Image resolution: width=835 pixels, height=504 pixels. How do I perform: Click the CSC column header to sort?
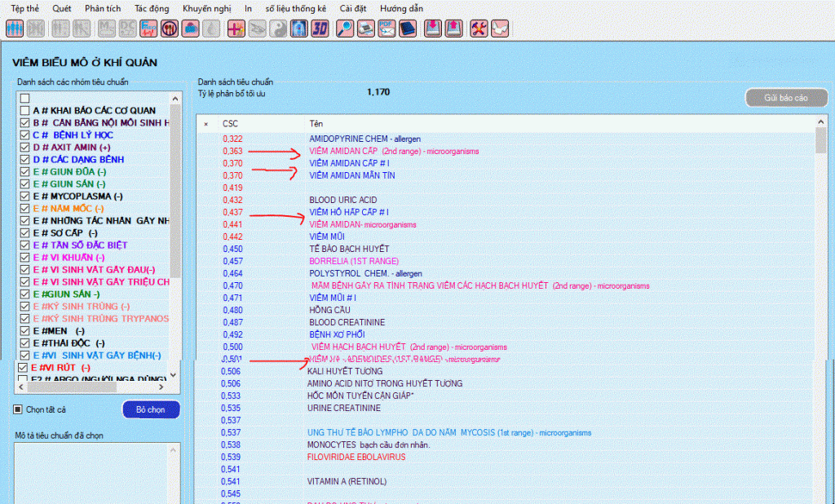(x=231, y=123)
